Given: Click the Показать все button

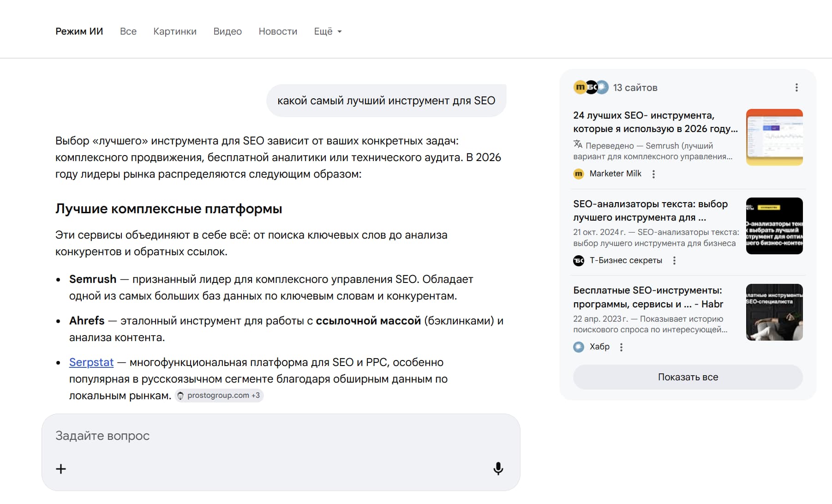Looking at the screenshot, I should (x=688, y=377).
